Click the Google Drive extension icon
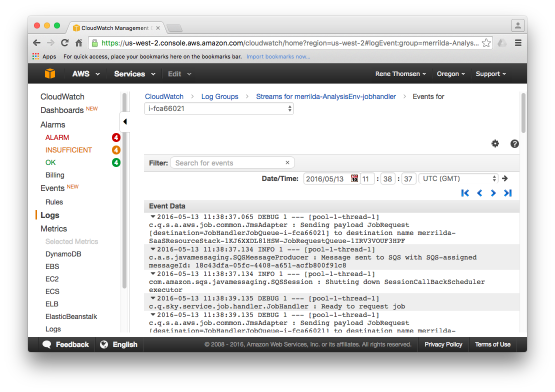Image resolution: width=555 pixels, height=392 pixels. [502, 43]
